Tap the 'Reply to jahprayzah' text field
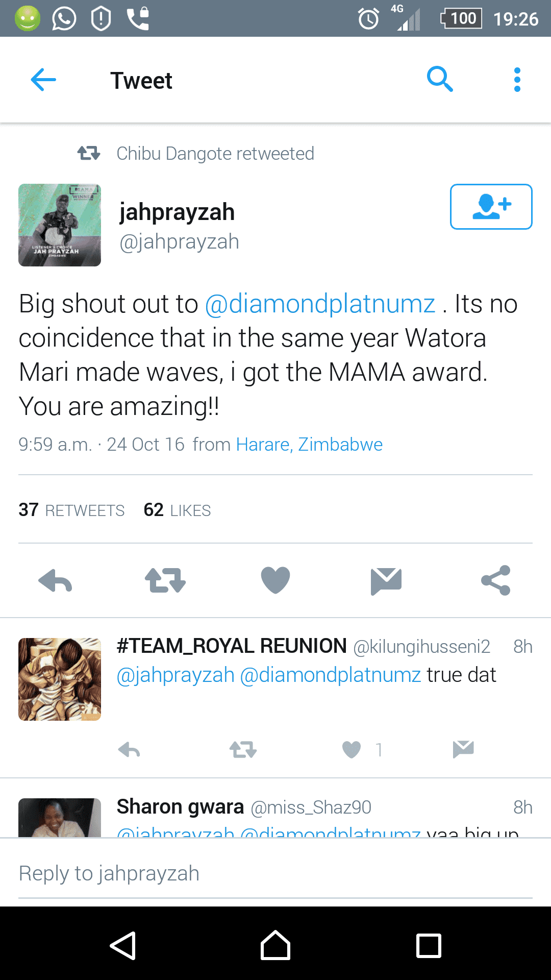 [275, 874]
